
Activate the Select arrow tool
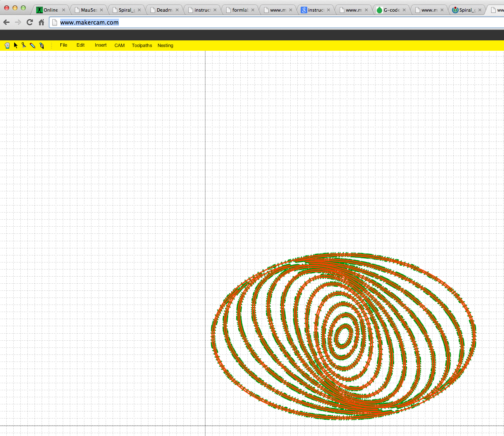(x=15, y=45)
